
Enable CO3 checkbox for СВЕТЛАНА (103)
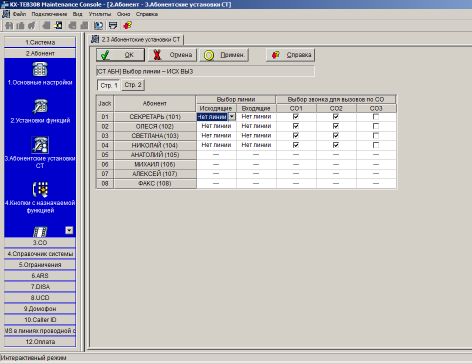(x=376, y=135)
